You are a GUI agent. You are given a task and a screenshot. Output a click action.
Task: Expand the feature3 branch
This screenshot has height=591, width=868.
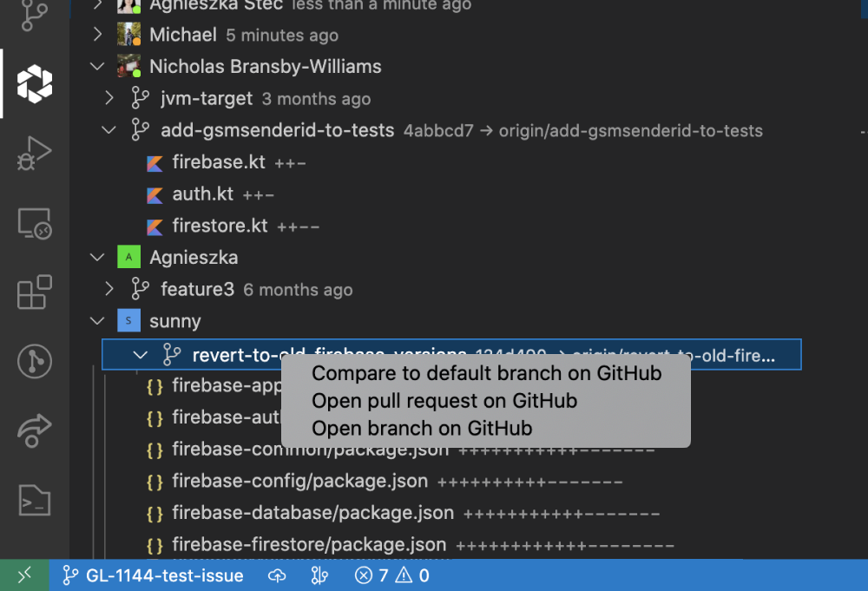tap(109, 289)
